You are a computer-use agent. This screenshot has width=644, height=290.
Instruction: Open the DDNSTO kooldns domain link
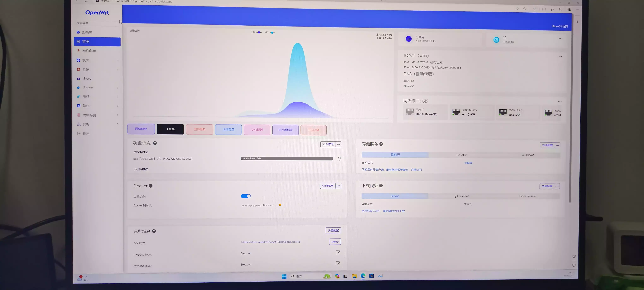[x=271, y=242]
